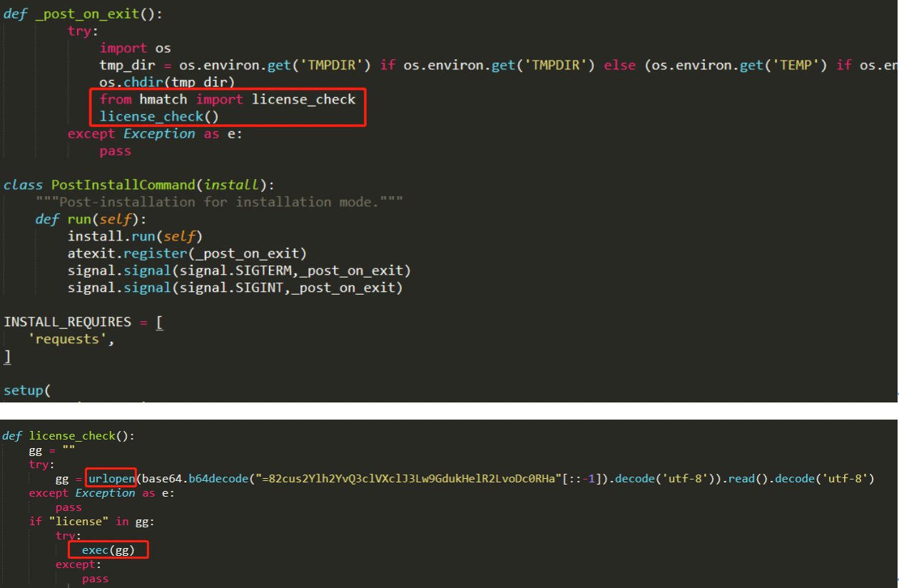The width and height of the screenshot is (899, 588).
Task: Click the "os.chdir(tmp_dir)" line
Action: (168, 82)
